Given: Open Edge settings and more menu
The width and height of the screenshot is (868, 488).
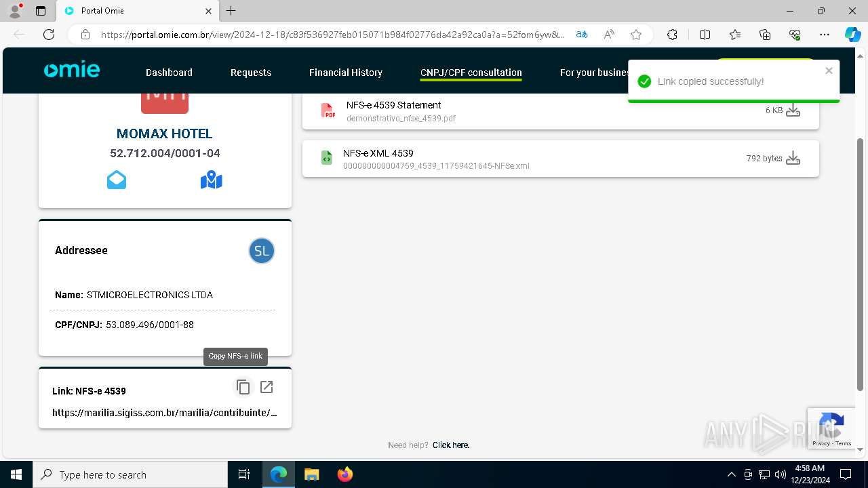Looking at the screenshot, I should 825,35.
